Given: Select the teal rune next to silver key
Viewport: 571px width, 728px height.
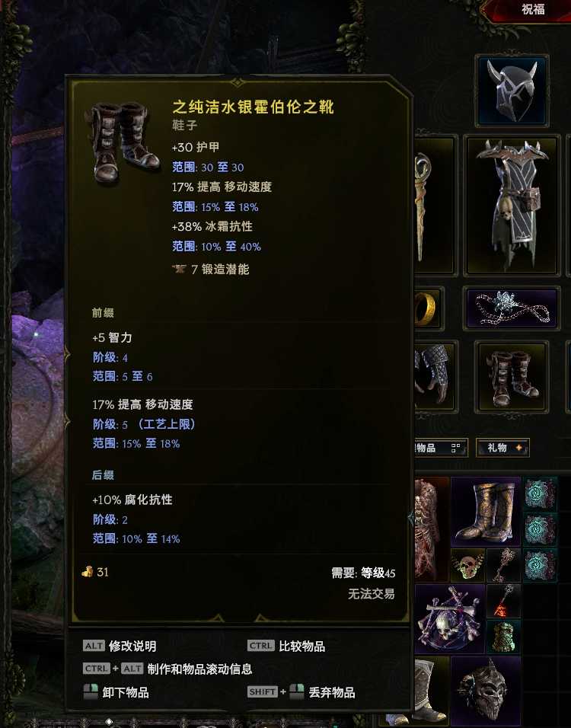Looking at the screenshot, I should tap(541, 565).
